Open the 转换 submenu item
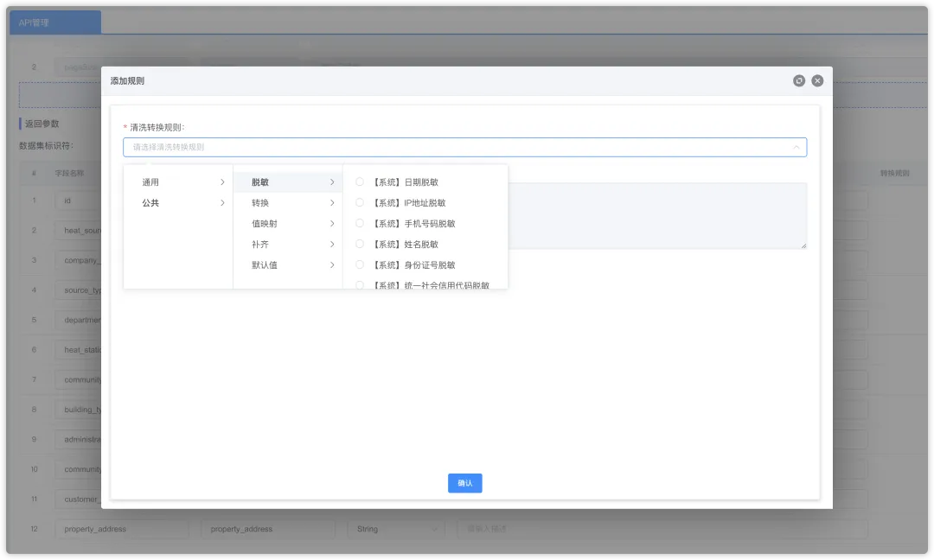Screen dimensions: 934x560 point(288,203)
